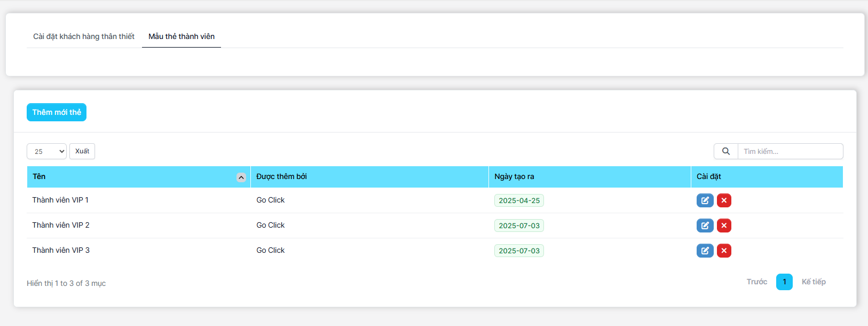Viewport: 868px width, 326px height.
Task: Go to the Trước previous page
Action: pyautogui.click(x=756, y=282)
